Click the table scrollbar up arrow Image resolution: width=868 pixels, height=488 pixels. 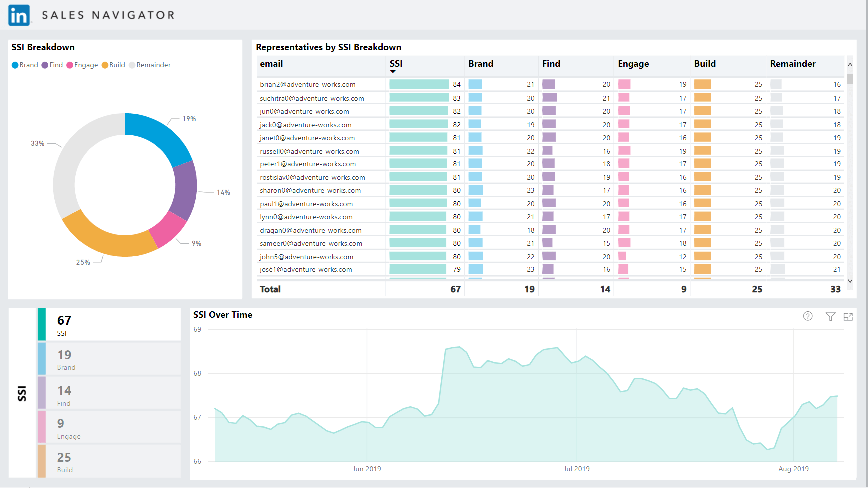[x=850, y=64]
